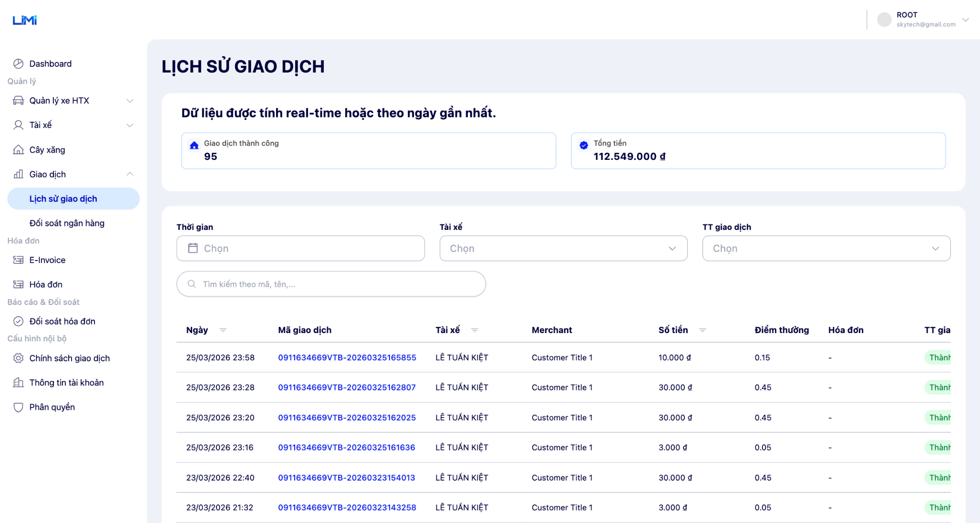Expand the Tài xế sidebar submenu chevron

tap(130, 125)
